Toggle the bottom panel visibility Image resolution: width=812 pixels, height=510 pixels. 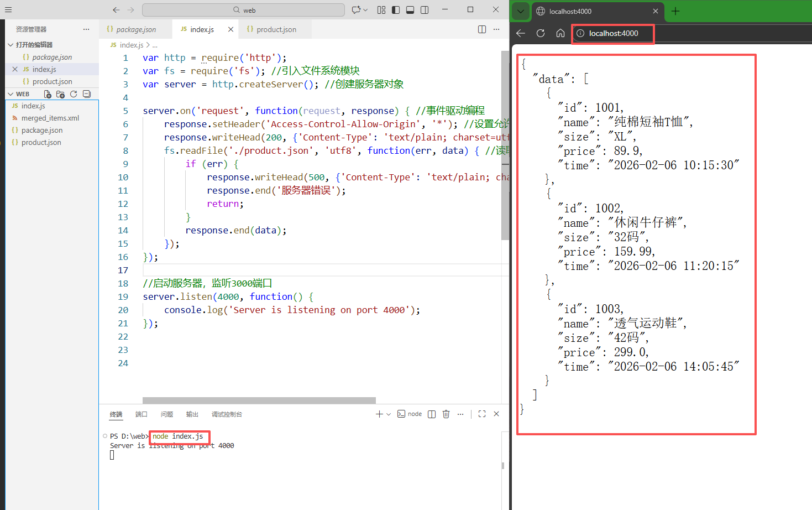click(x=410, y=10)
